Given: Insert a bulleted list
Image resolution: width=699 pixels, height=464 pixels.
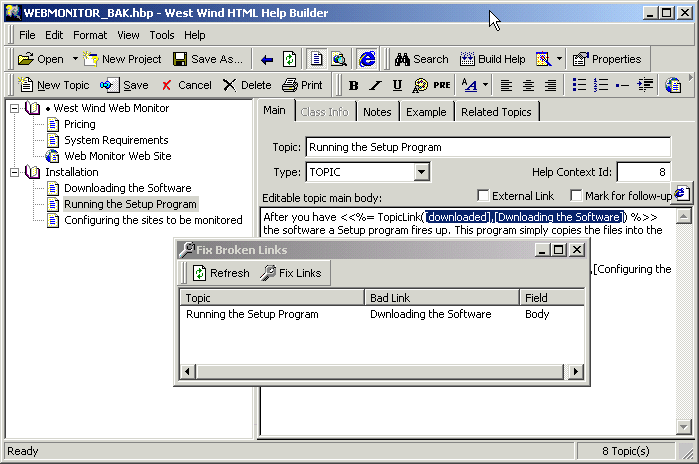Looking at the screenshot, I should (x=579, y=85).
